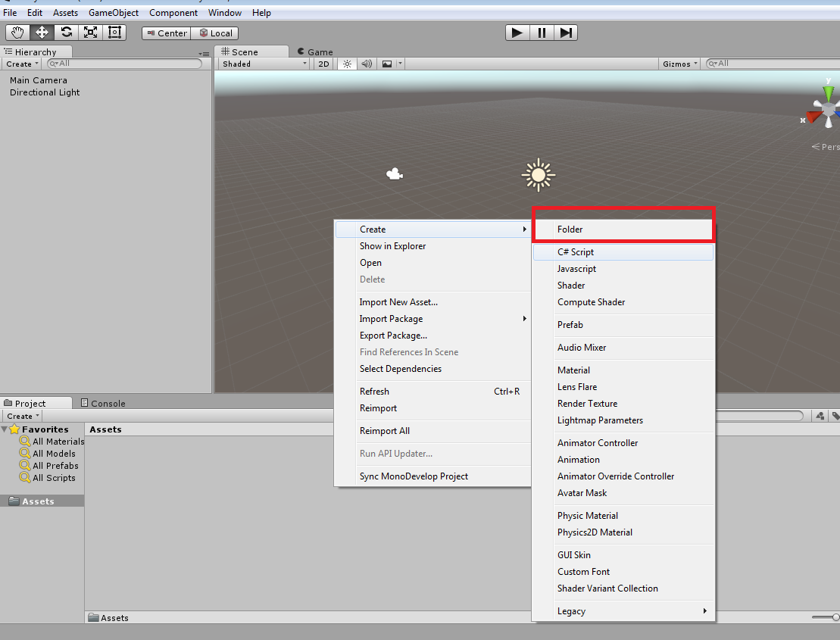
Task: Start Play mode
Action: 517,33
